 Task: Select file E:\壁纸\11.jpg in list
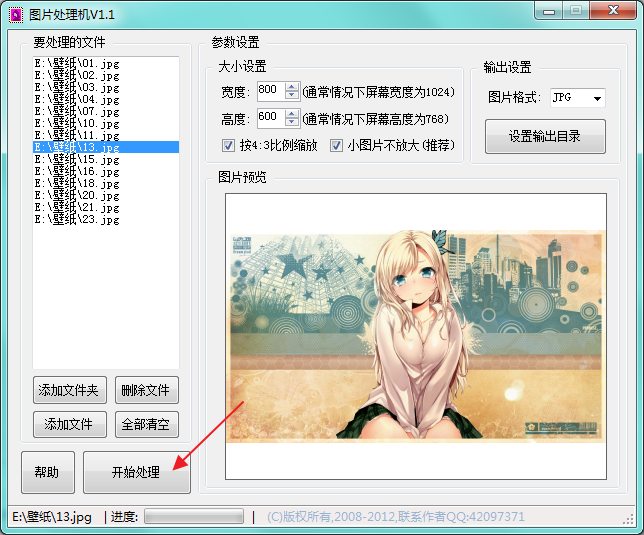(x=106, y=135)
